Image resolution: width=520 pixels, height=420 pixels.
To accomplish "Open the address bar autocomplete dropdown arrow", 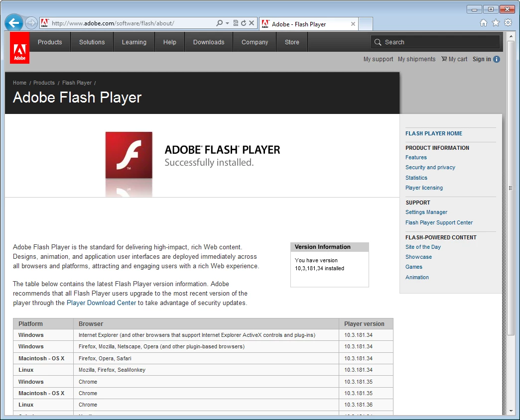I will [x=227, y=23].
